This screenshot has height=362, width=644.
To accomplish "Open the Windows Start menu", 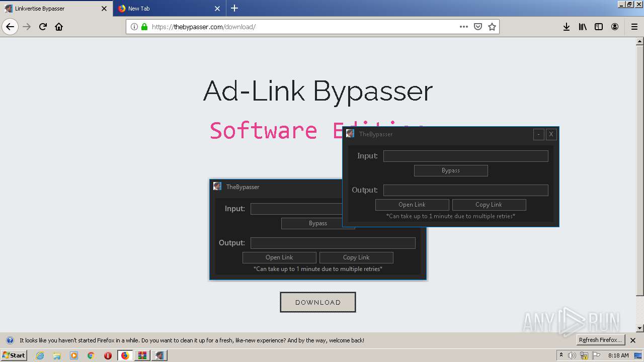I will click(x=14, y=355).
